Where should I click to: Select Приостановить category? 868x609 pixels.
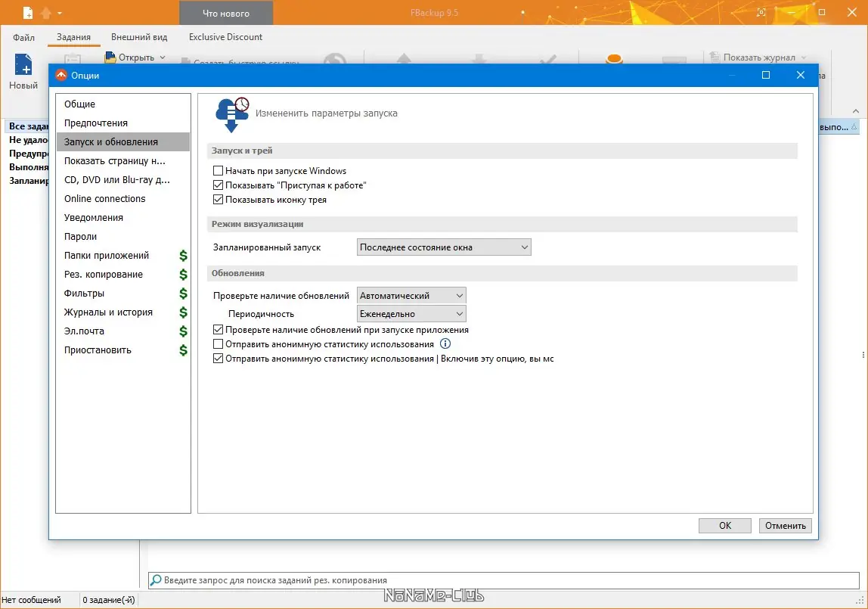(123, 350)
